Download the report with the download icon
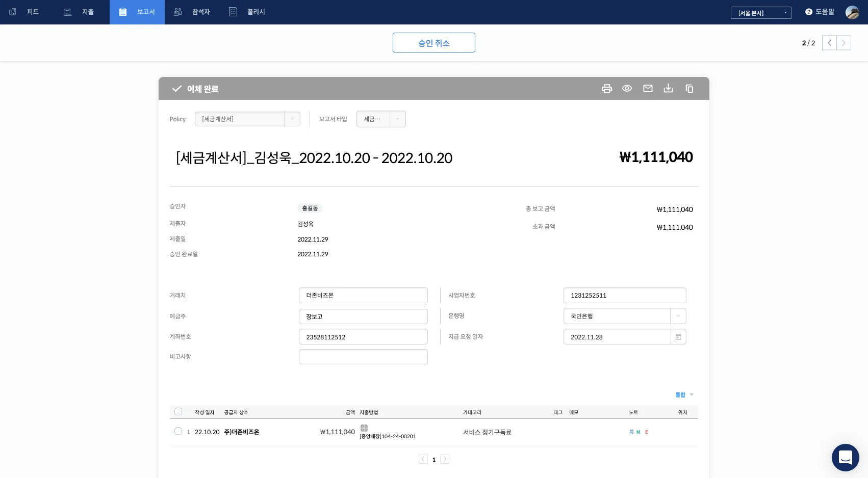The height and width of the screenshot is (478, 868). 668,88
